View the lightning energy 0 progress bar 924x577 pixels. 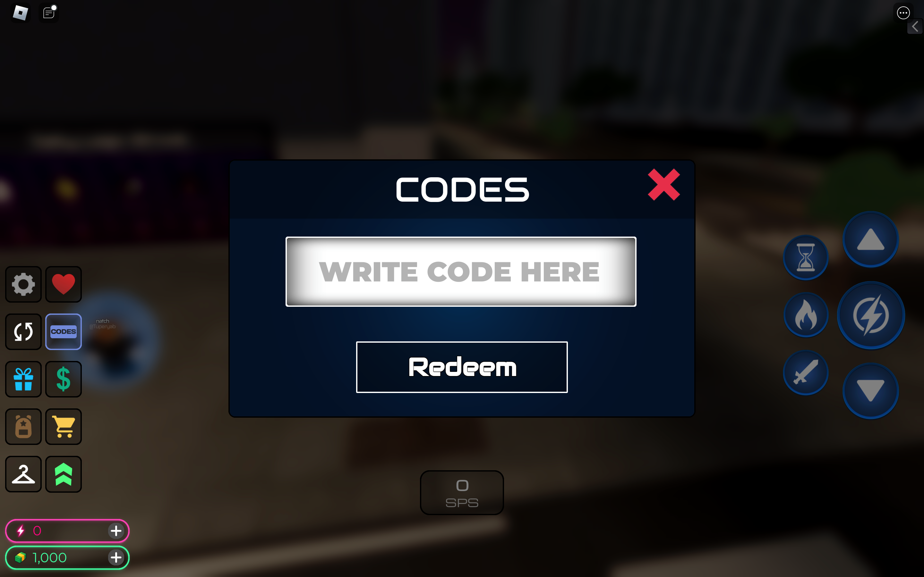(66, 531)
